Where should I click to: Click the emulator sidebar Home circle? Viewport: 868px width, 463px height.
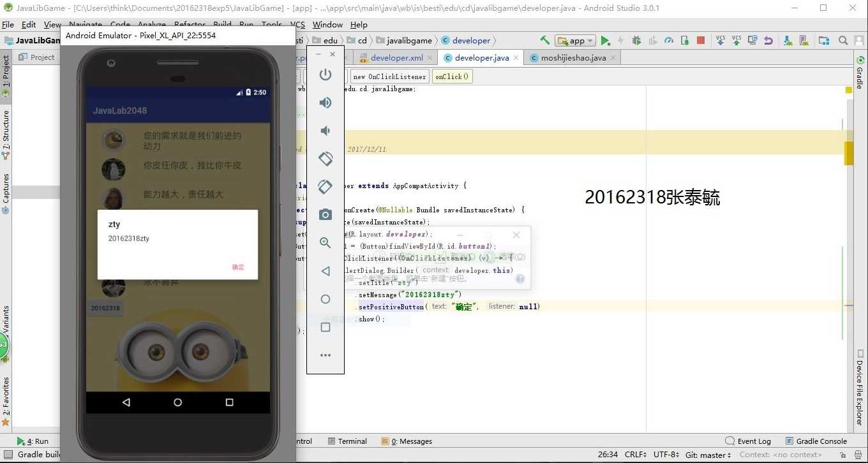click(x=325, y=299)
